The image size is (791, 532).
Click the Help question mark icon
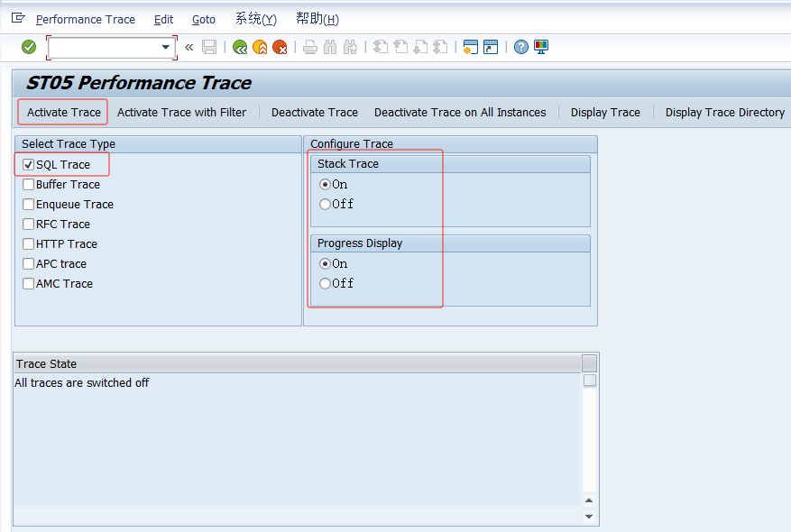(520, 47)
